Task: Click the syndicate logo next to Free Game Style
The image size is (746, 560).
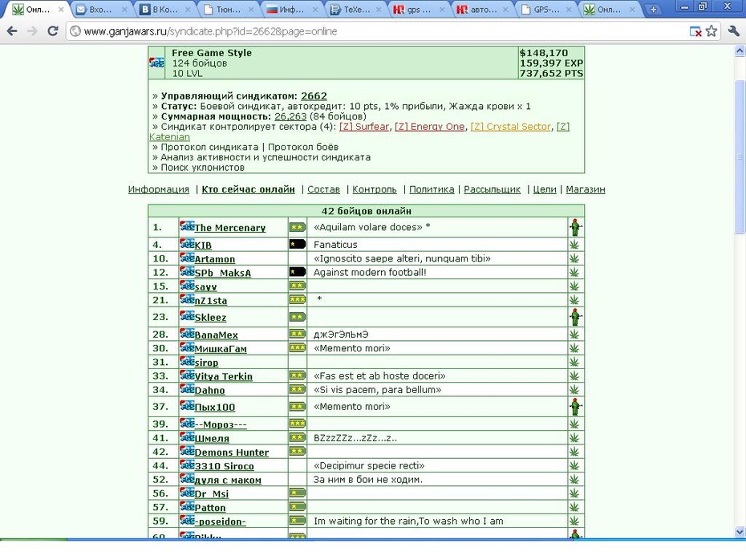Action: tap(156, 63)
